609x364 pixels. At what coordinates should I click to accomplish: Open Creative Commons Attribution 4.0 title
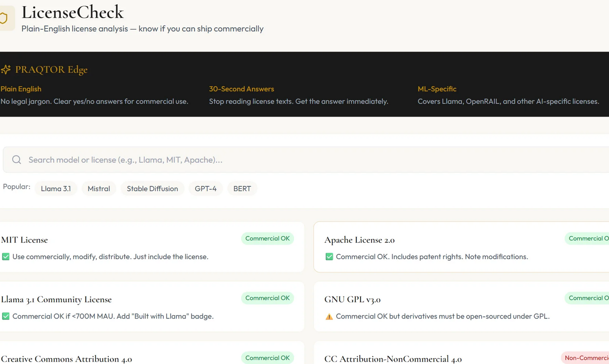pyautogui.click(x=67, y=359)
